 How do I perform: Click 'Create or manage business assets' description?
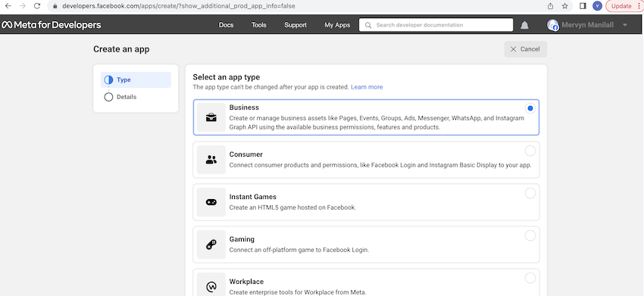click(377, 123)
